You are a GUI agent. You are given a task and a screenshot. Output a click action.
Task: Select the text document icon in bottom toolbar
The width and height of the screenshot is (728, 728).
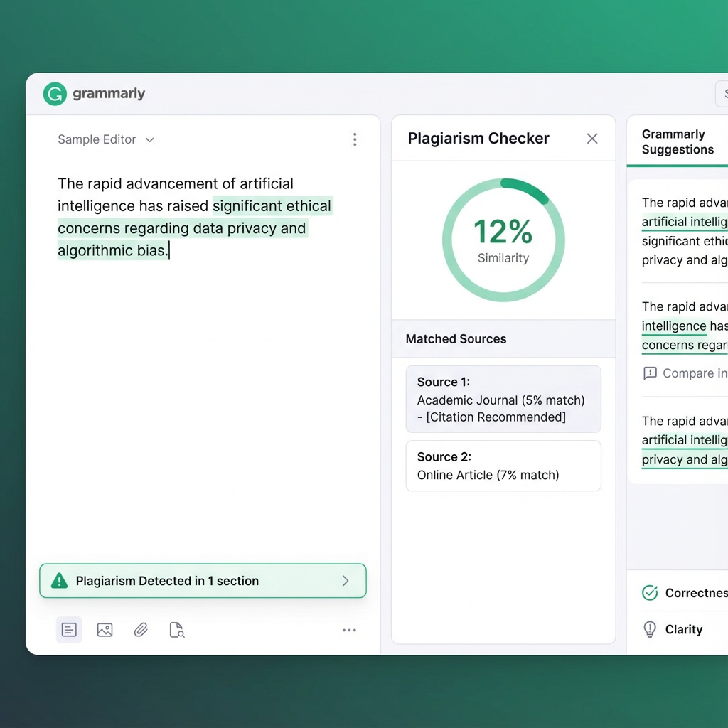coord(69,630)
